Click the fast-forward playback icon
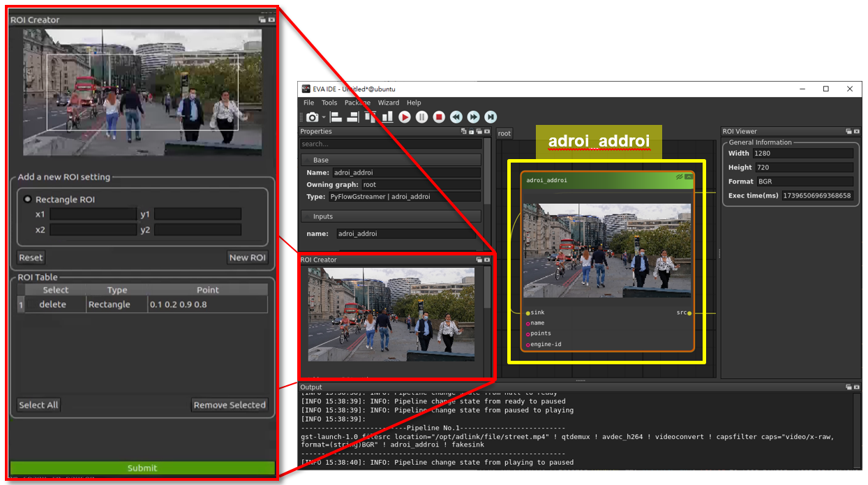The image size is (868, 485). pyautogui.click(x=474, y=117)
